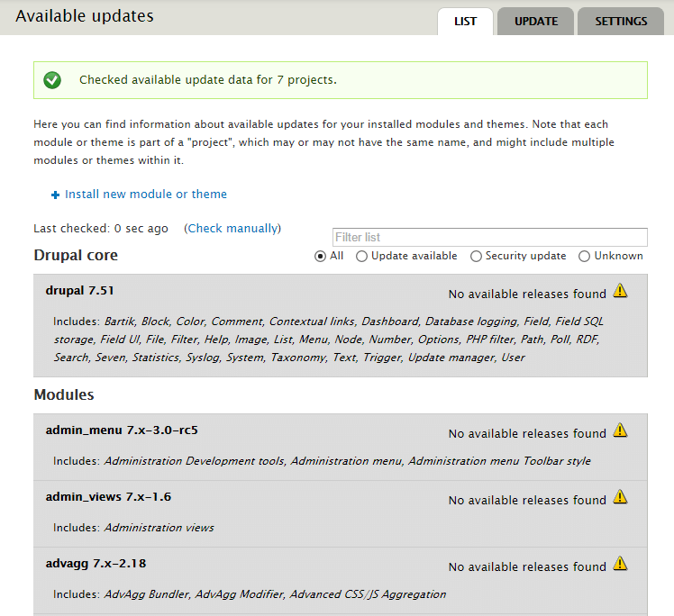Click the warning icon in advagg row

(x=620, y=564)
